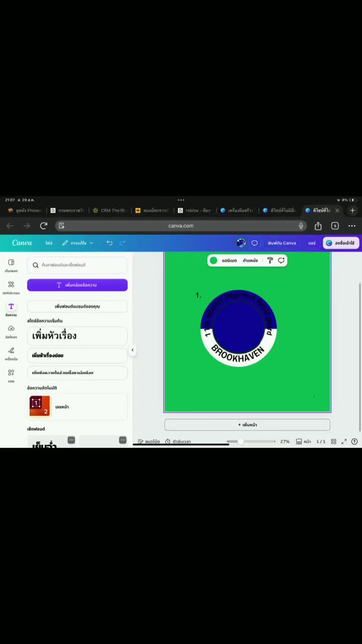
Task: Open the อัพโหลด (Uploads) cloud icon
Action: click(x=11, y=332)
